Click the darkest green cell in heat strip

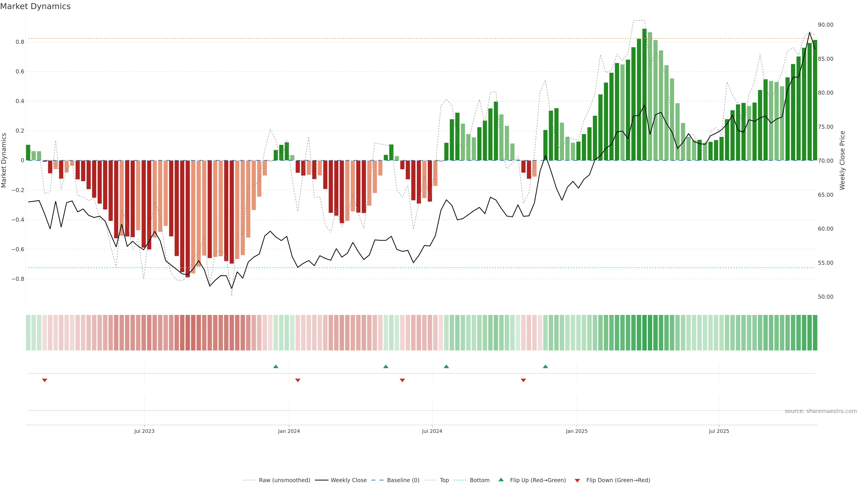pyautogui.click(x=644, y=333)
